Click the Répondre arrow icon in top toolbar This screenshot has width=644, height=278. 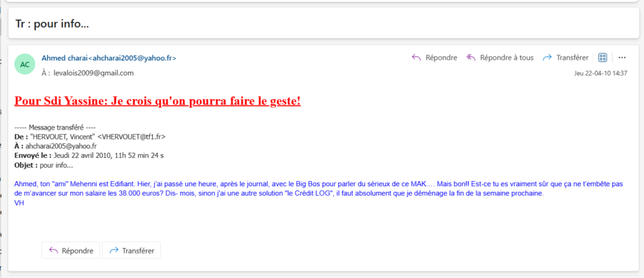416,57
